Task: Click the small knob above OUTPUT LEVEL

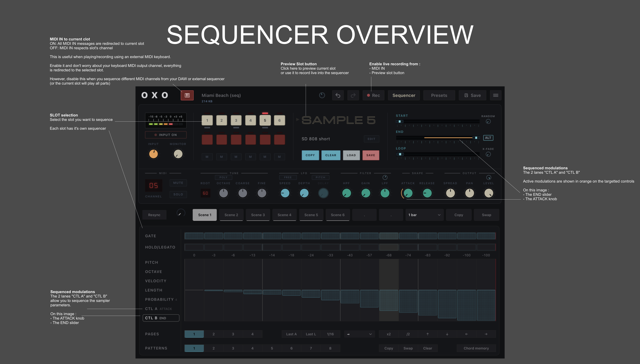Action: point(488,177)
